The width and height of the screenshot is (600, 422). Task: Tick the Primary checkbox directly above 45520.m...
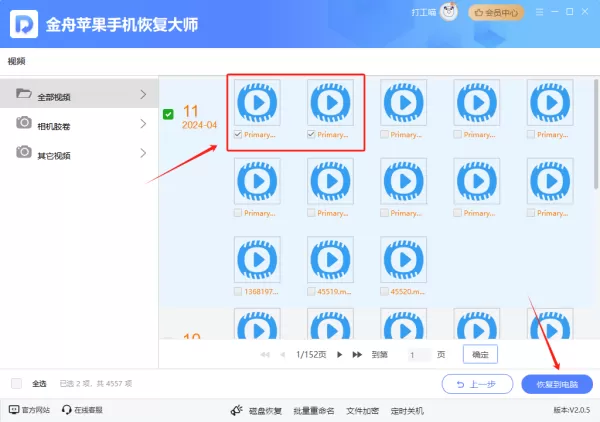(x=384, y=213)
